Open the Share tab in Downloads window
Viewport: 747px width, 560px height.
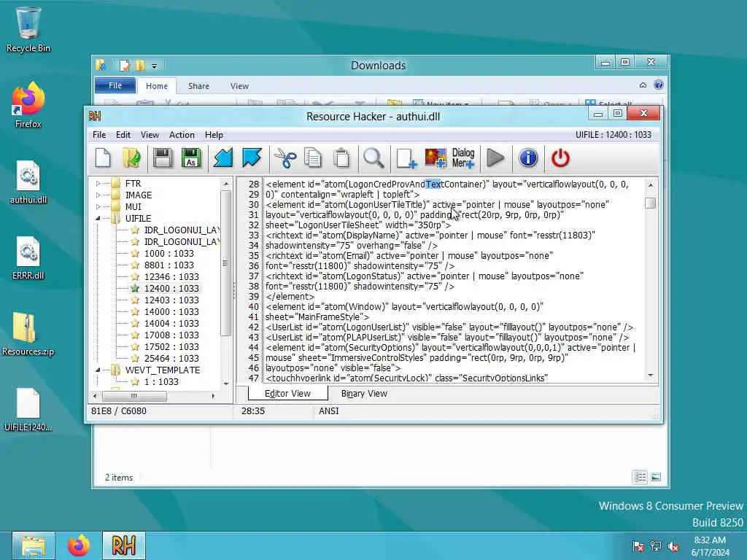point(198,86)
